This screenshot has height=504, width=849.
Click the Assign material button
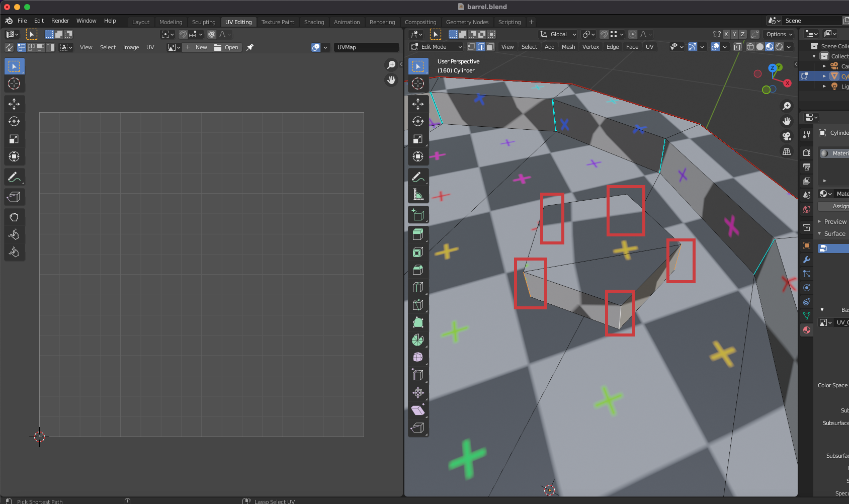[x=835, y=206]
